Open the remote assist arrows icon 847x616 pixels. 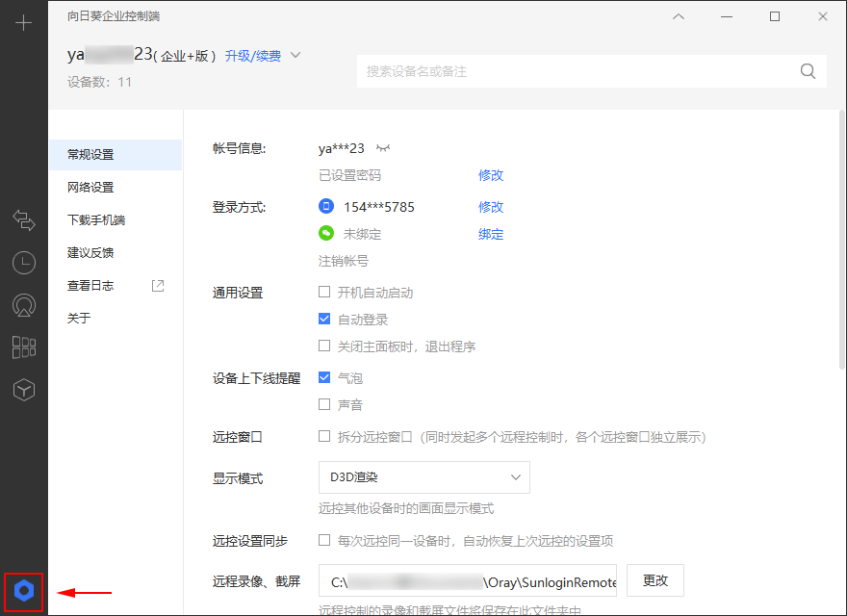point(24,219)
